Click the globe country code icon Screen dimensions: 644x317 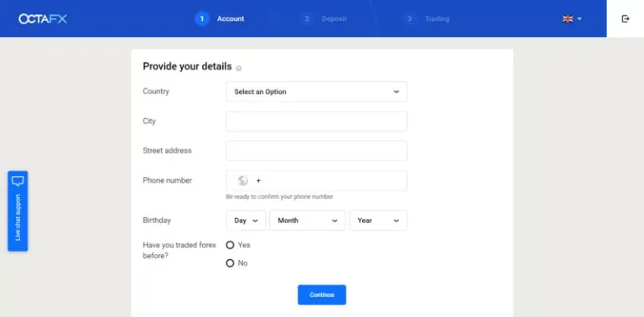[242, 180]
